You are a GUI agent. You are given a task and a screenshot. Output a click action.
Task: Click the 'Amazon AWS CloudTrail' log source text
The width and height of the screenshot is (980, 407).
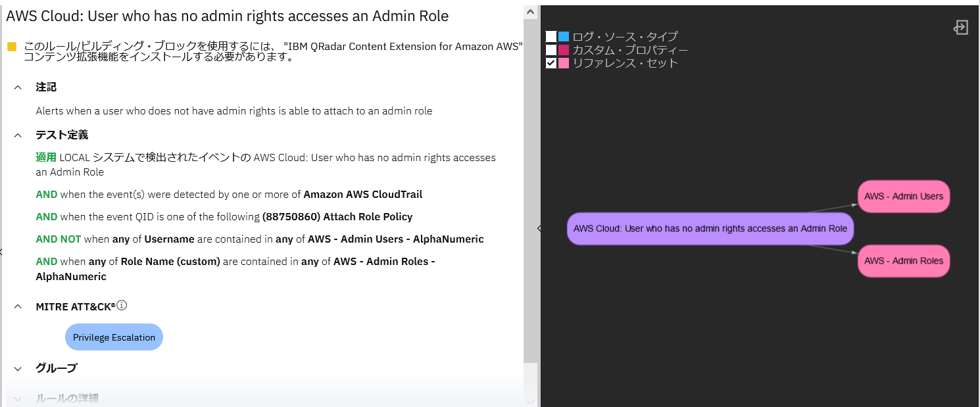click(363, 195)
